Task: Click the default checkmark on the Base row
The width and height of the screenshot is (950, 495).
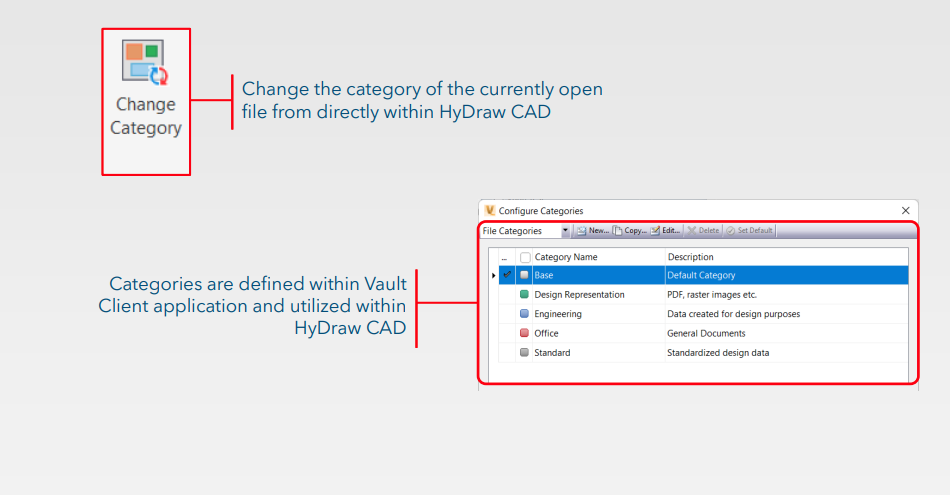Action: pos(507,275)
